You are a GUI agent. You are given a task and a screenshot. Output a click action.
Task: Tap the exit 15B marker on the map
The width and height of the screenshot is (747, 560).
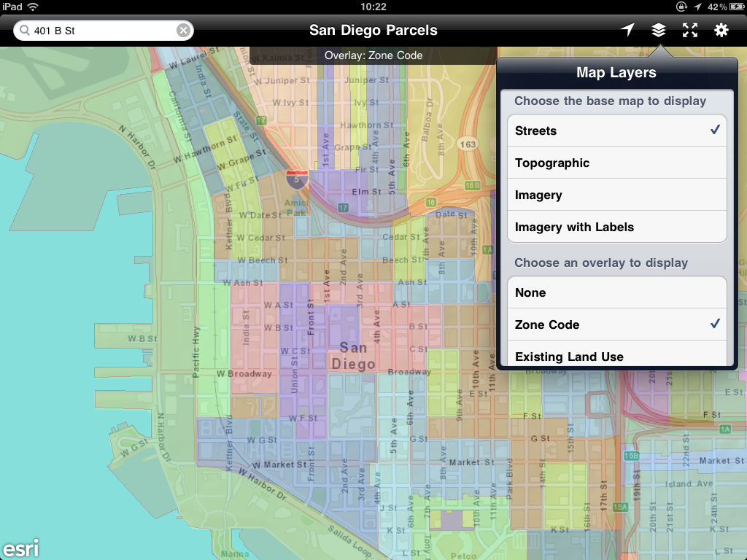[x=631, y=456]
